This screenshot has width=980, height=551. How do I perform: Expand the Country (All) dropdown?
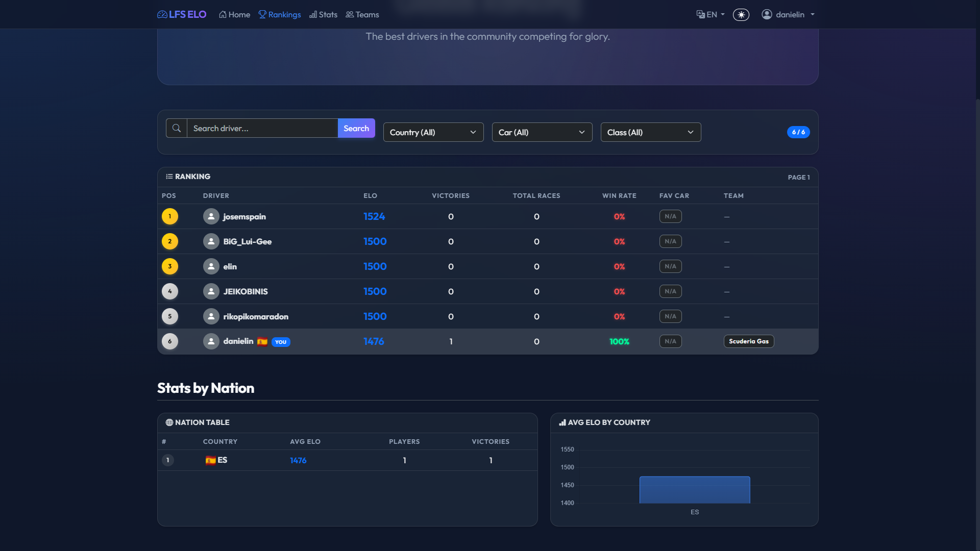(433, 132)
